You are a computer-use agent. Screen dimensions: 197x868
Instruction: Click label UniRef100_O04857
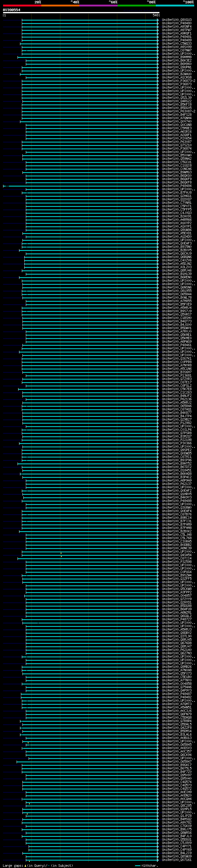(x=177, y=596)
